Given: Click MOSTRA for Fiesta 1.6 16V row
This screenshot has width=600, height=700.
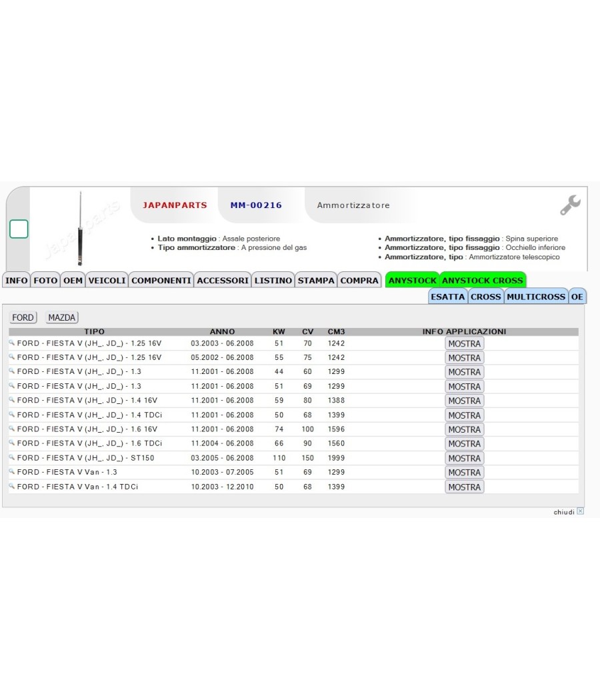Looking at the screenshot, I should click(464, 429).
